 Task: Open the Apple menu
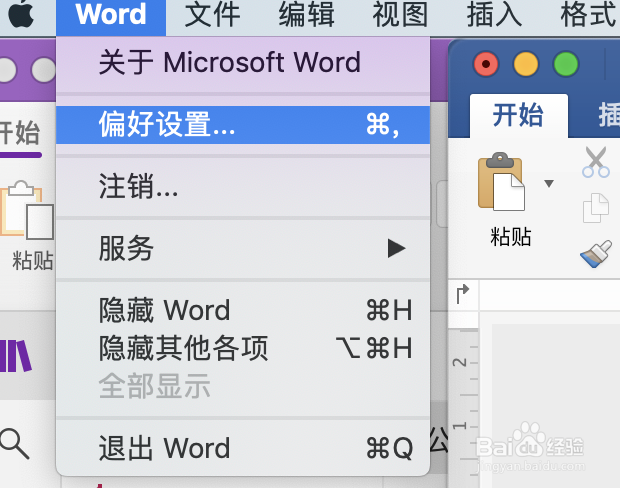[21, 15]
